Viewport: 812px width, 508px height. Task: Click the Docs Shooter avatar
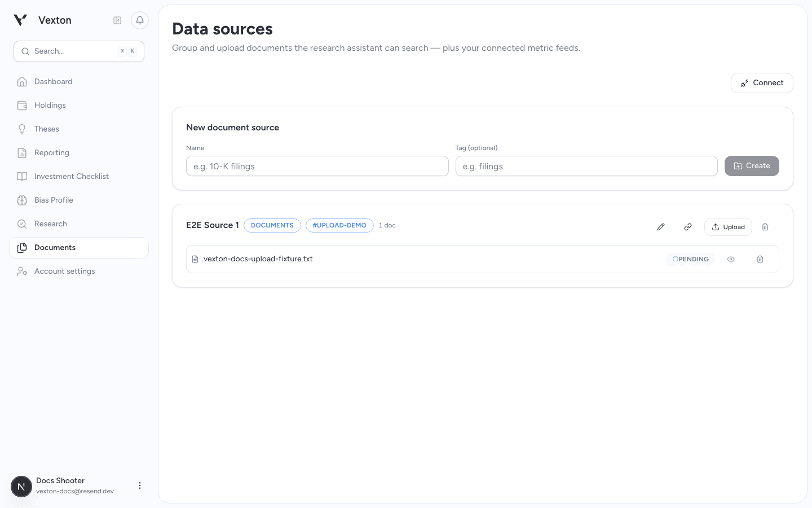(21, 487)
